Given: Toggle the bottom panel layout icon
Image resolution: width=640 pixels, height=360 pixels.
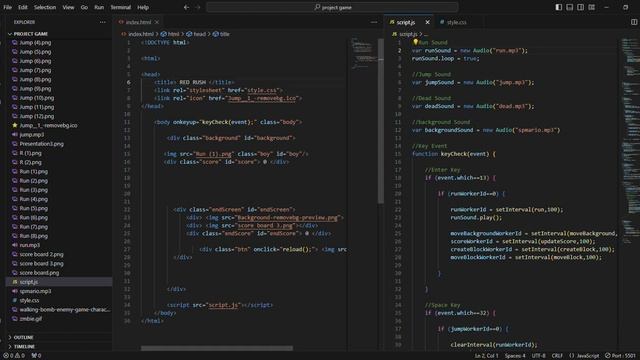Looking at the screenshot, I should coord(569,7).
